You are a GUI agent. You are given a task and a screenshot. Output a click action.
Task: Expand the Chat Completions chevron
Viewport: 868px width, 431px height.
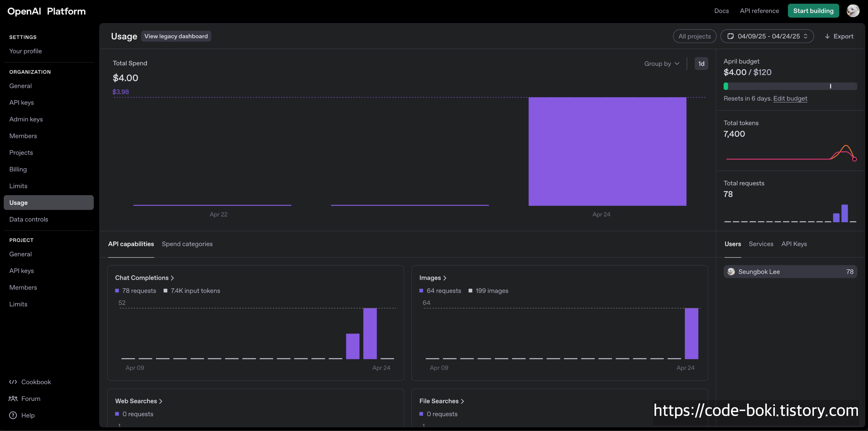pyautogui.click(x=172, y=278)
